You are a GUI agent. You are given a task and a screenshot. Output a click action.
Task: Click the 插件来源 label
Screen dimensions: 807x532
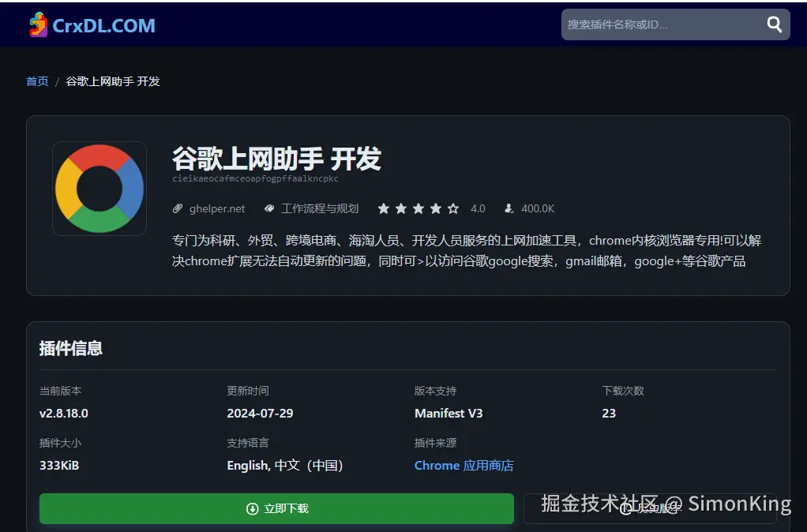pos(435,443)
